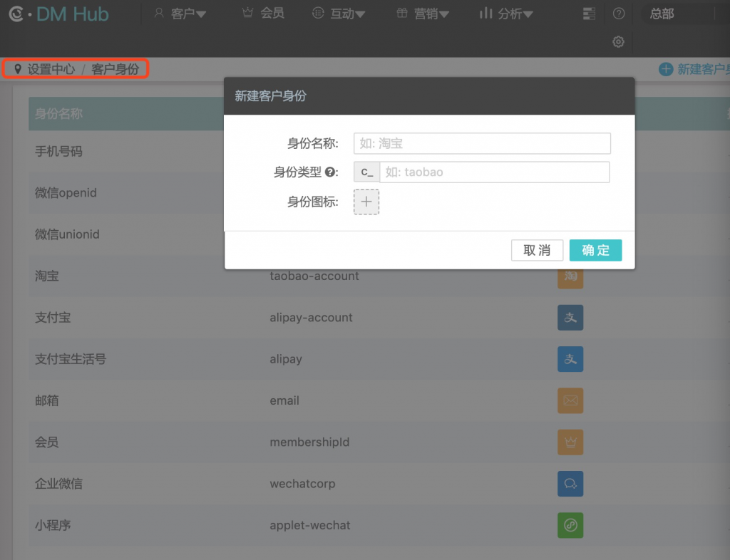Viewport: 730px width, 560px height.
Task: Expand the 营销 dropdown menu
Action: click(x=423, y=14)
